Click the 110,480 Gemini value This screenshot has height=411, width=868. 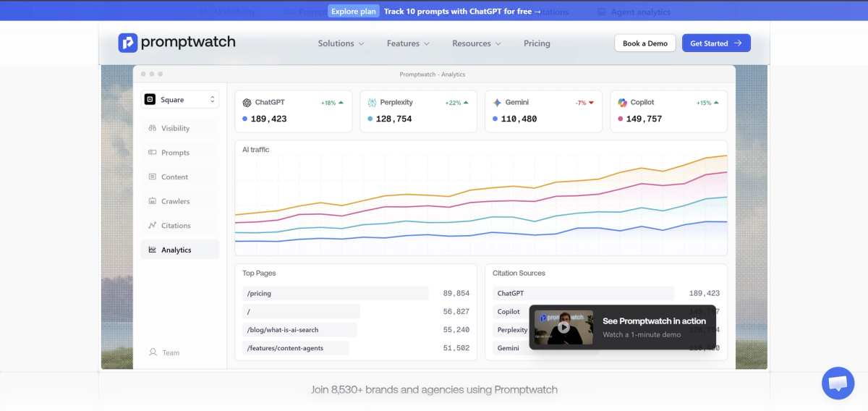pos(519,119)
